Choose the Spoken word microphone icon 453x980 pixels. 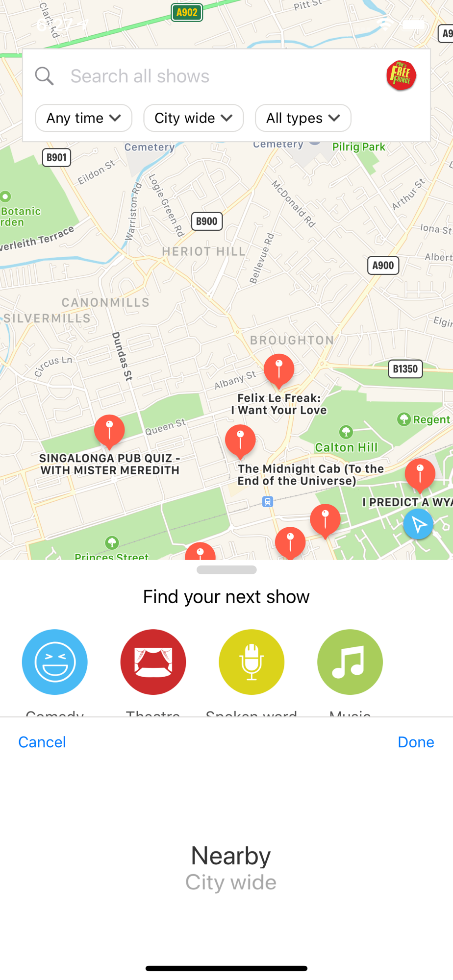[x=252, y=662]
